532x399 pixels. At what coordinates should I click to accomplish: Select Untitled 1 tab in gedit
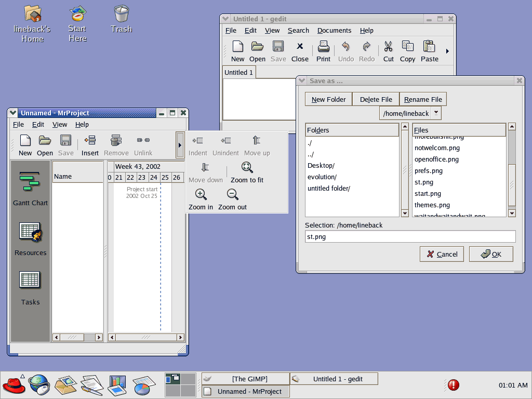[239, 73]
